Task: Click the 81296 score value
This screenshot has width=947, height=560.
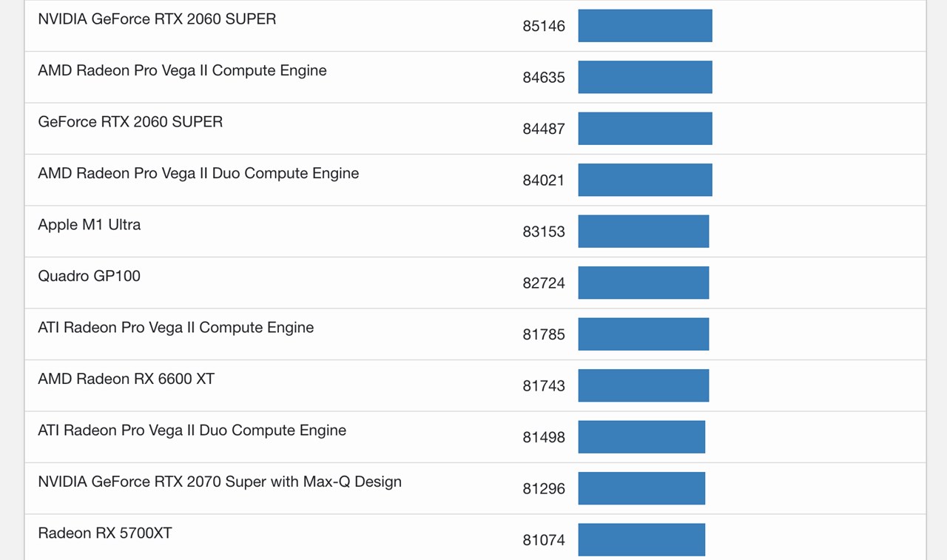Action: pyautogui.click(x=543, y=489)
